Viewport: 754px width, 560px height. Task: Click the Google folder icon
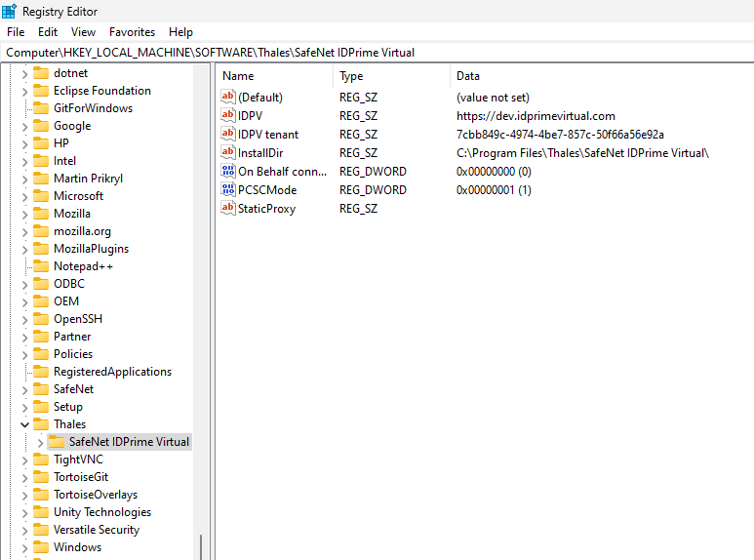[x=41, y=126]
